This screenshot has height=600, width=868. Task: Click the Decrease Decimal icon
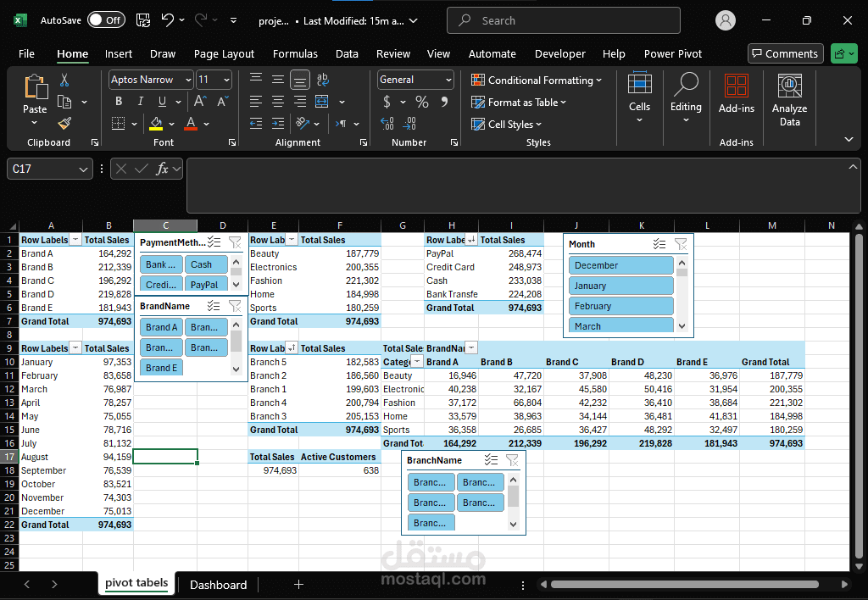409,124
